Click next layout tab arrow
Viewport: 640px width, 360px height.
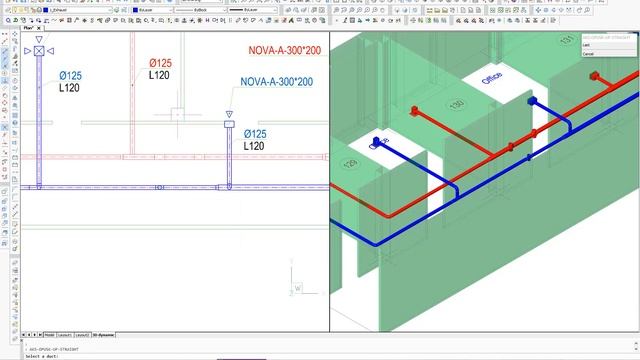(x=35, y=335)
